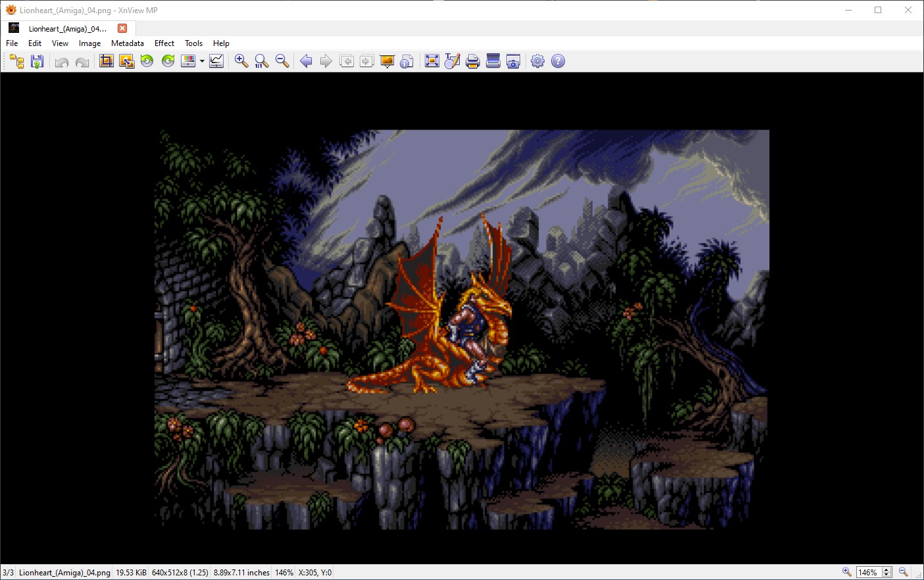924x580 pixels.
Task: Open the Tools menu
Action: coord(193,43)
